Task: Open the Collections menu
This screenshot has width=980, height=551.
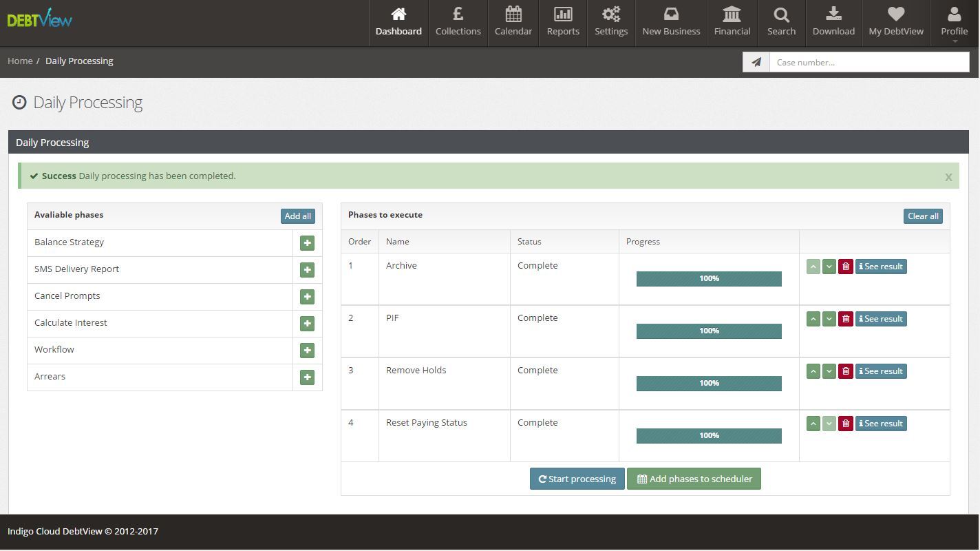Action: pos(458,23)
